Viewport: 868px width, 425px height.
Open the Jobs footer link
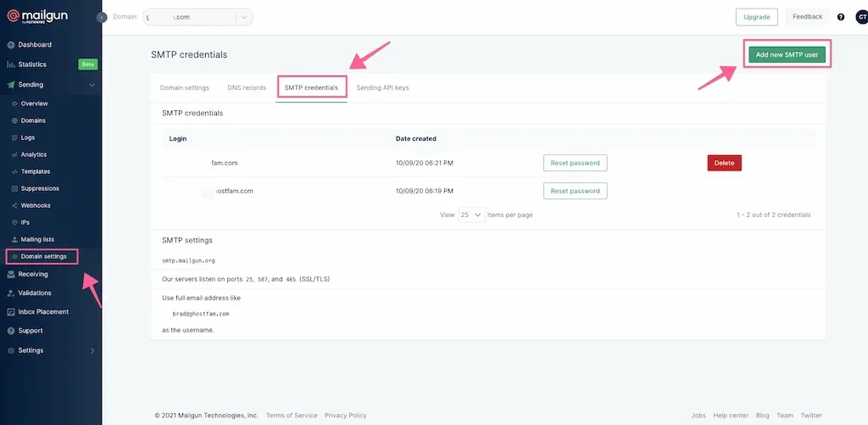pos(698,416)
